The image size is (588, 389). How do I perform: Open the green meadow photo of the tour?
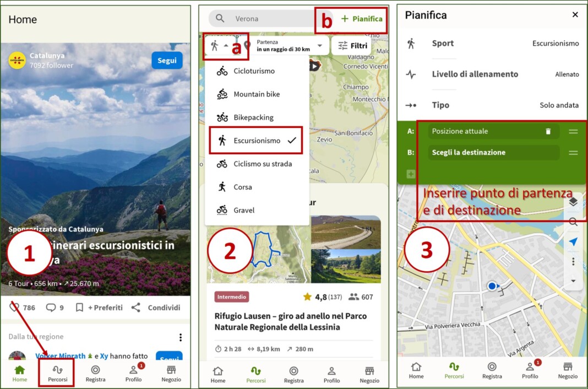click(x=346, y=266)
